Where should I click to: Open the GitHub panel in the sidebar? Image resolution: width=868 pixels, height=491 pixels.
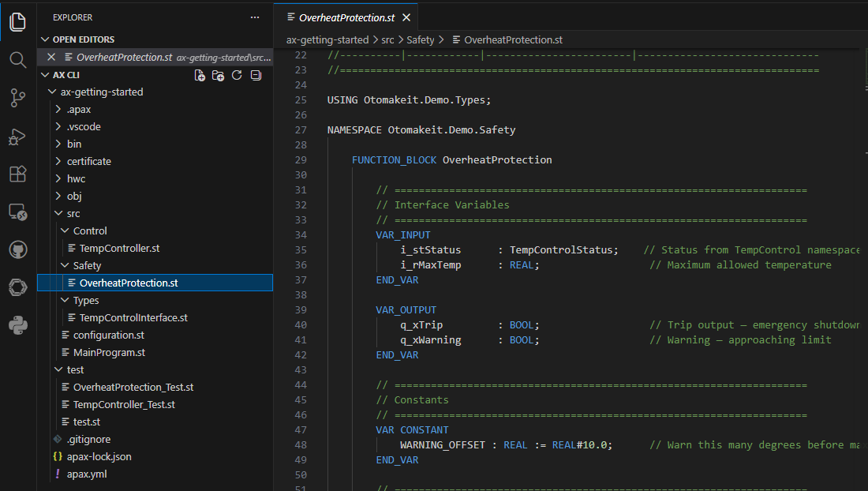(17, 248)
